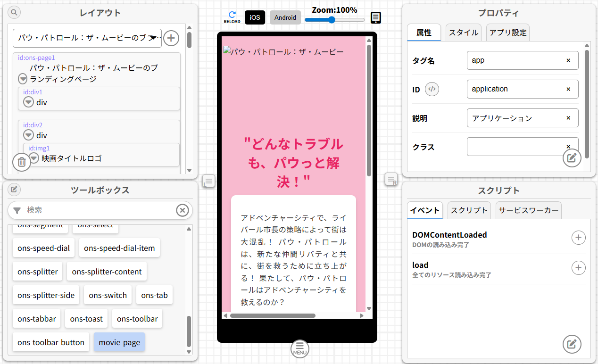Switch preview to Android mode

coord(285,17)
